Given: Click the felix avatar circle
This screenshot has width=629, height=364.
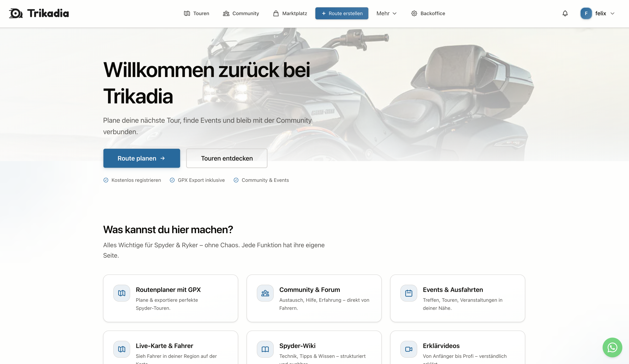Looking at the screenshot, I should pos(586,14).
